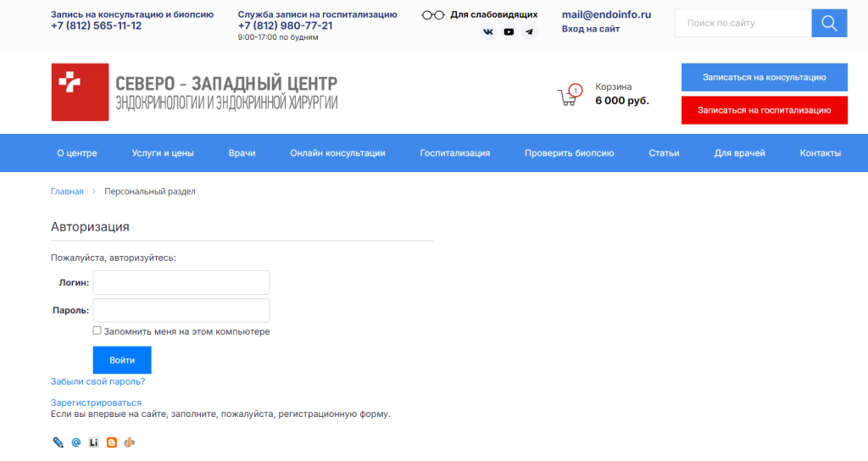The image size is (868, 461).
Task: Sign in via LiveInternet Li icon
Action: (93, 442)
